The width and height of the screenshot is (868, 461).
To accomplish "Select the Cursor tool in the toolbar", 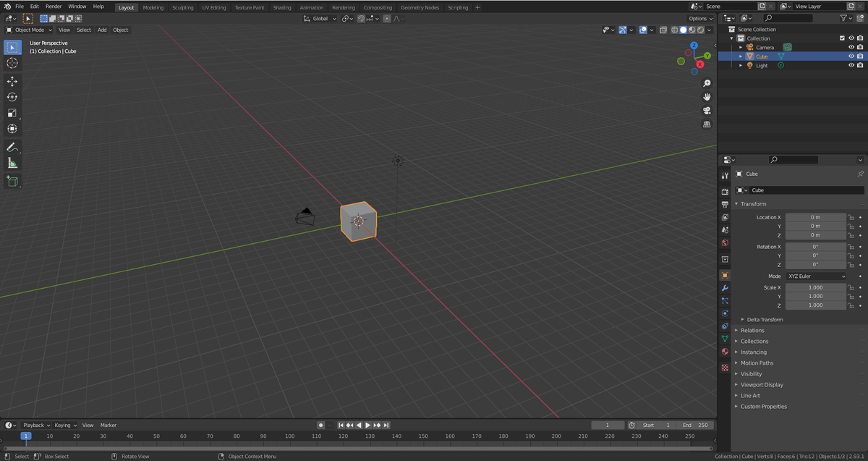I will [12, 63].
